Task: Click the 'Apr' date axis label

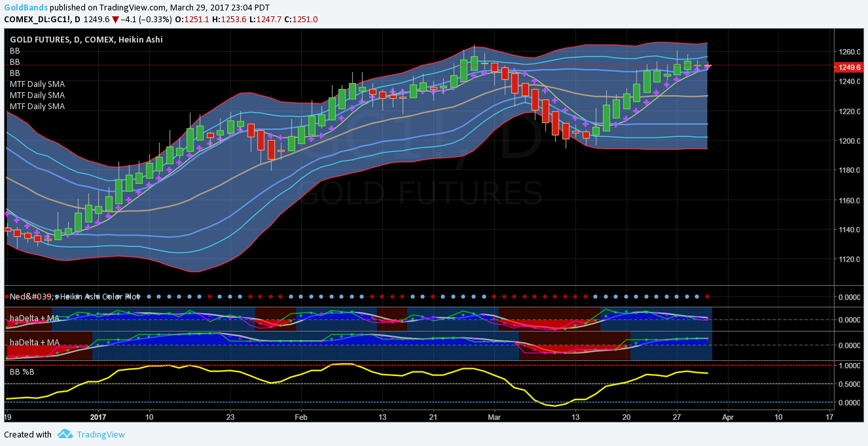Action: (x=728, y=416)
